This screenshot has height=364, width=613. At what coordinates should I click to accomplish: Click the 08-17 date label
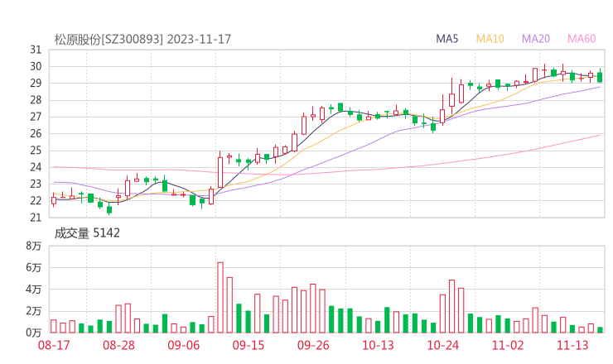pyautogui.click(x=54, y=345)
